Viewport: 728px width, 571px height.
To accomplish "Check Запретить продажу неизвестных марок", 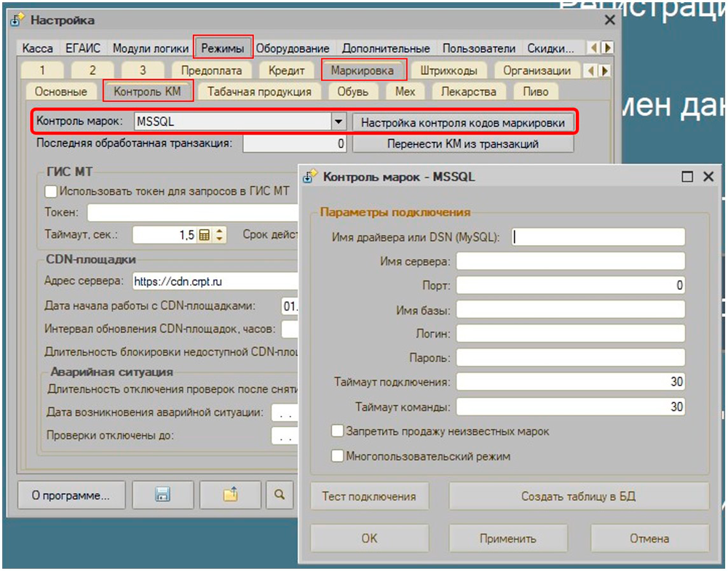I will click(337, 431).
